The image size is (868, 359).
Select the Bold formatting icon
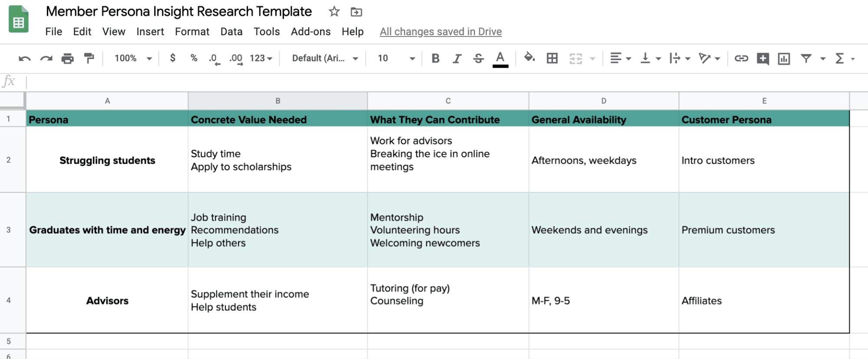point(436,58)
